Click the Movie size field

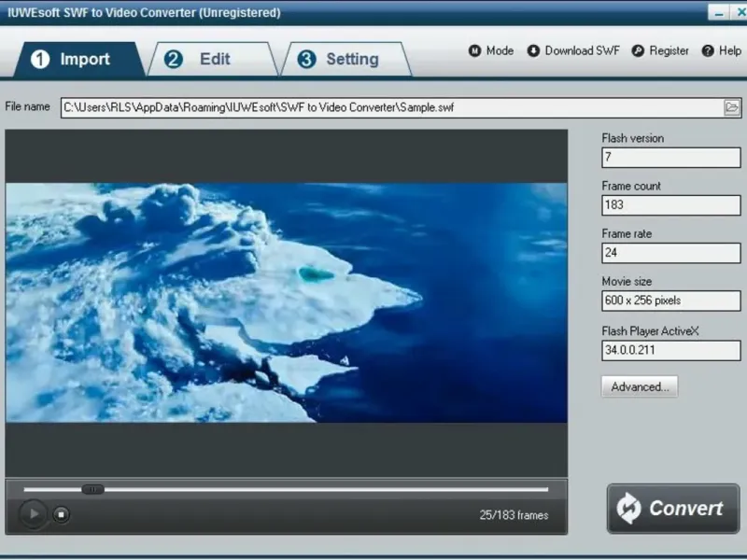click(670, 301)
